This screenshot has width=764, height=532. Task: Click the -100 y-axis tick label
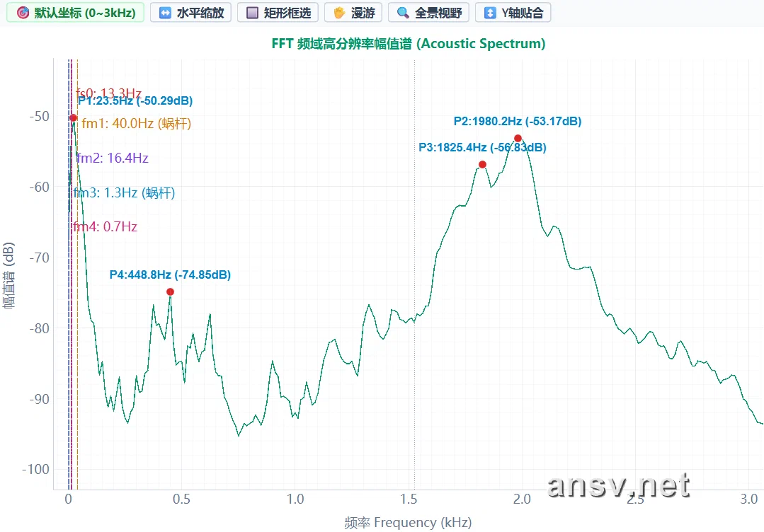click(x=36, y=470)
